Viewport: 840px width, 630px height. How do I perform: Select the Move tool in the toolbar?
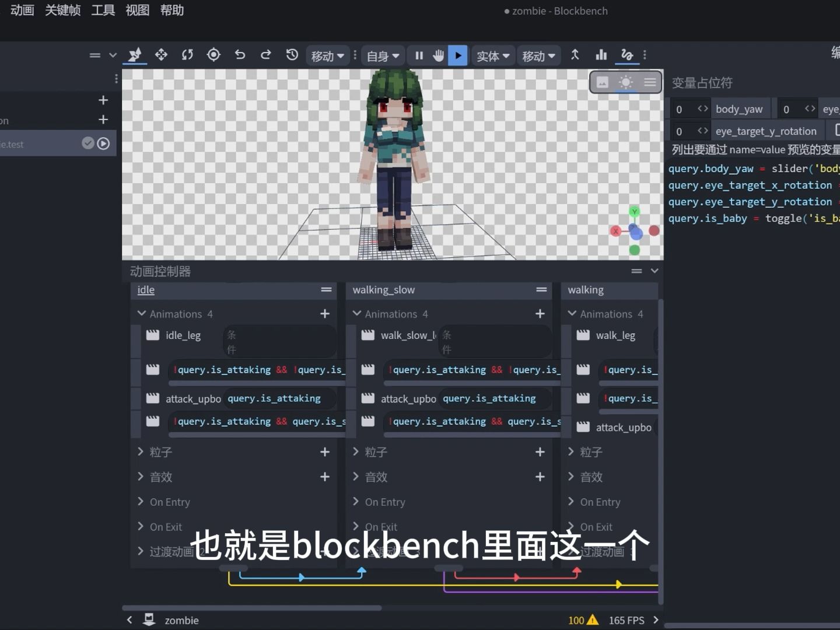click(x=161, y=54)
